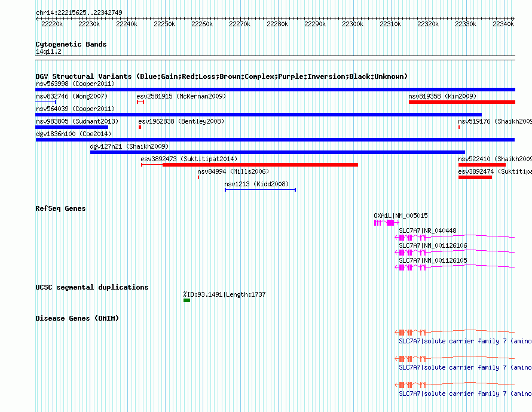
Task: Select the UCSC segmental duplications track title
Action: click(x=92, y=287)
